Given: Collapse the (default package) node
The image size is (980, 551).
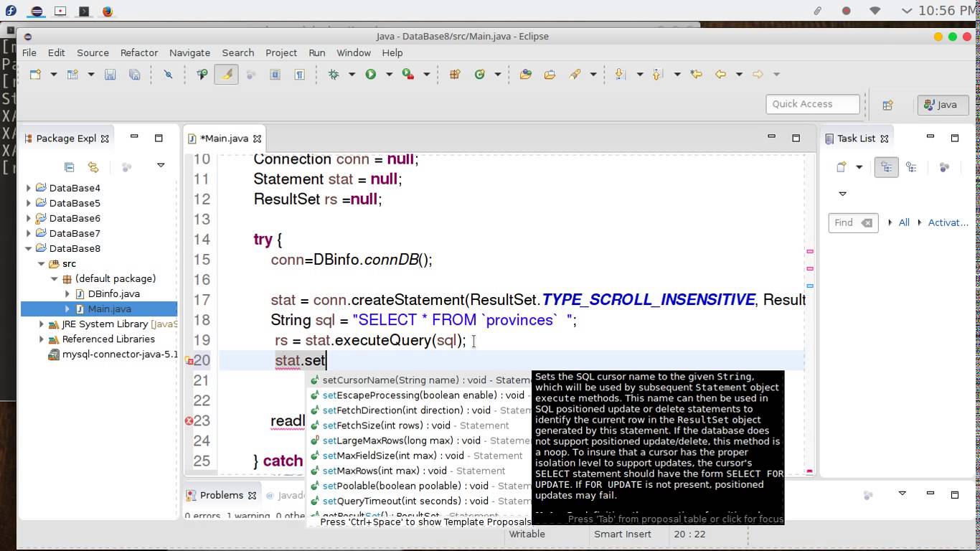Looking at the screenshot, I should click(x=55, y=278).
